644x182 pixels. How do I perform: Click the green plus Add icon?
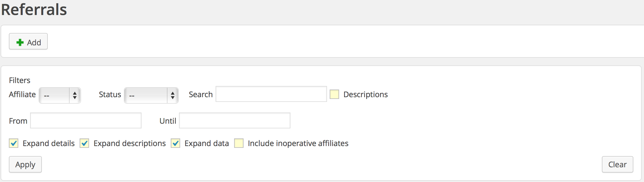20,42
